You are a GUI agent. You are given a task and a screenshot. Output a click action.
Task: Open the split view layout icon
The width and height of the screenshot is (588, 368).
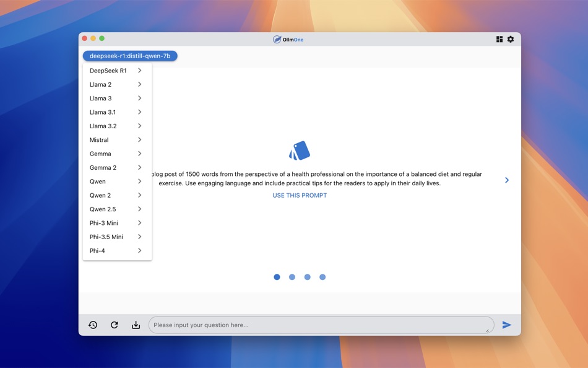(x=499, y=39)
